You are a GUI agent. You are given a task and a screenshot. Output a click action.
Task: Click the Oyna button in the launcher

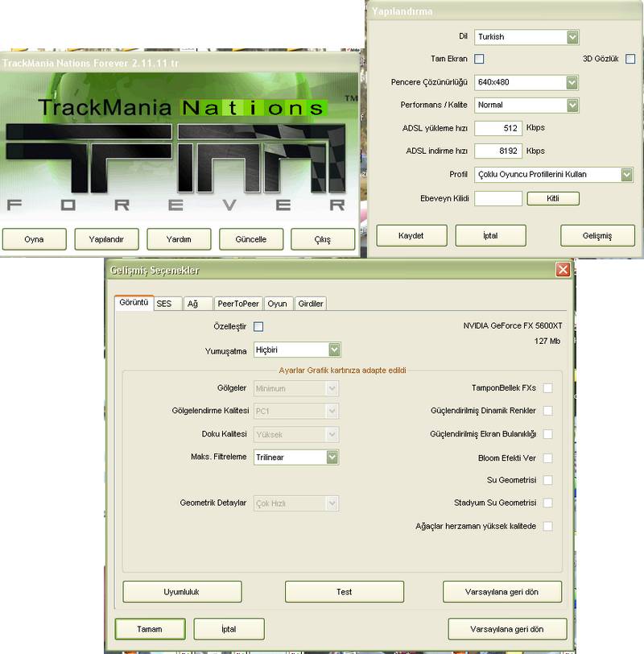(x=34, y=239)
